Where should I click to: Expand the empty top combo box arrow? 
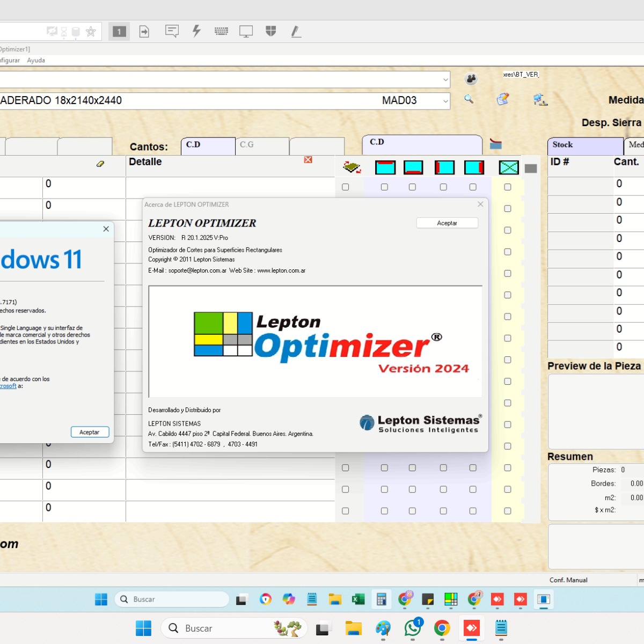pyautogui.click(x=445, y=80)
